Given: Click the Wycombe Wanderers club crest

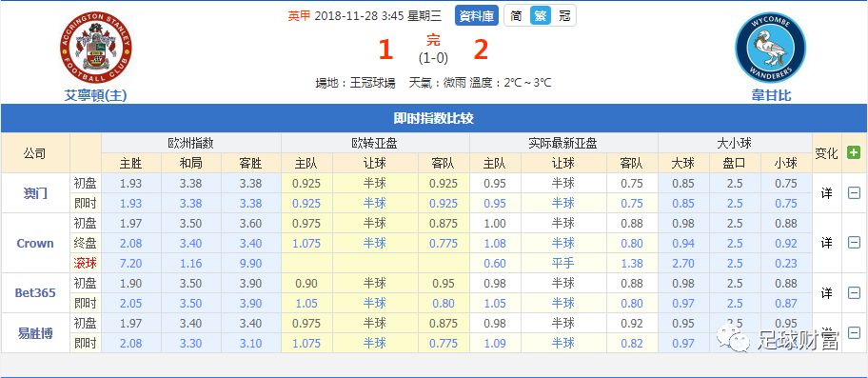Looking at the screenshot, I should point(771,48).
